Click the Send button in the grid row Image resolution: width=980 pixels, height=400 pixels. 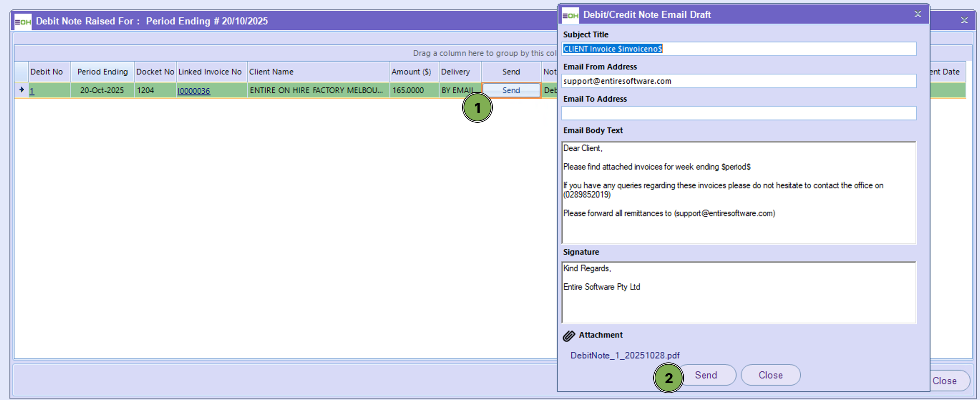(511, 91)
